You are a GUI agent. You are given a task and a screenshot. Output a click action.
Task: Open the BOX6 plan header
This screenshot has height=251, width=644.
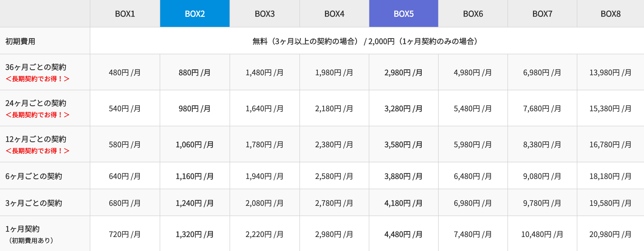pos(473,14)
